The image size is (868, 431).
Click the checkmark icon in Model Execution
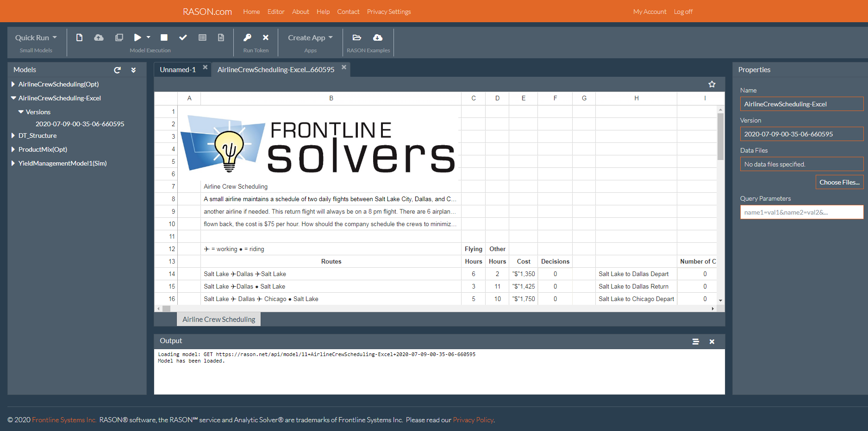point(183,37)
